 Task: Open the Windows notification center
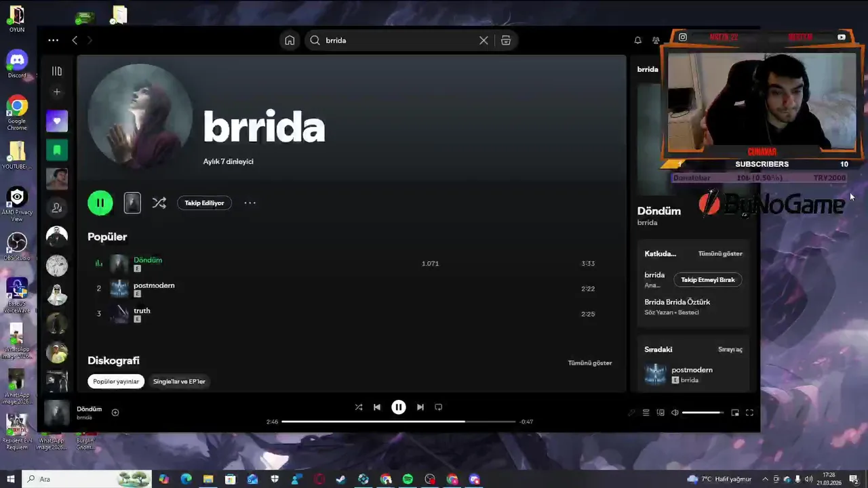point(854,479)
